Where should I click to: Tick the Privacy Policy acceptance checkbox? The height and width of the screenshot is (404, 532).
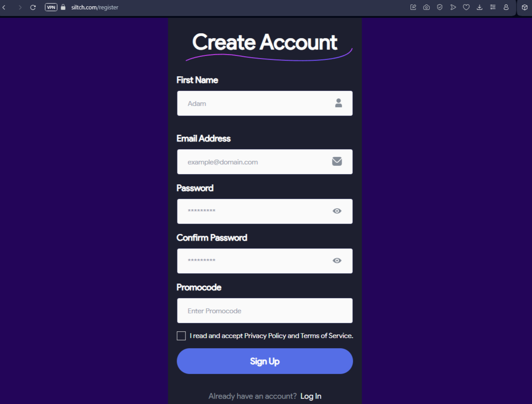tap(181, 336)
